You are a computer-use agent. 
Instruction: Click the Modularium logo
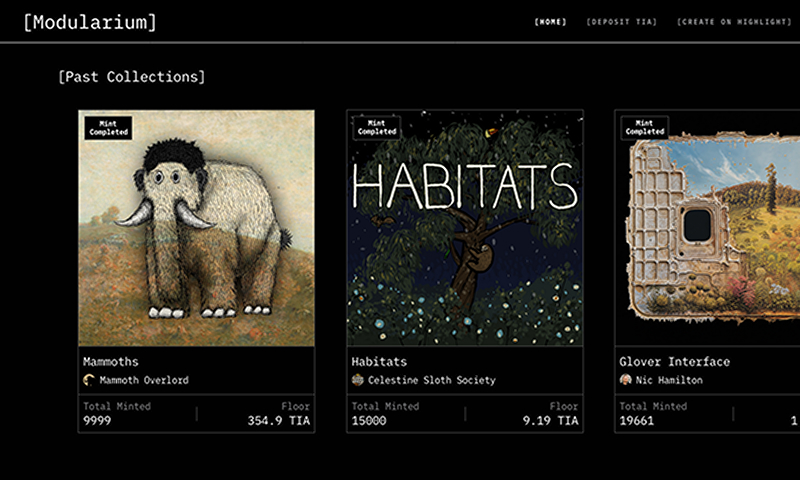click(x=90, y=22)
